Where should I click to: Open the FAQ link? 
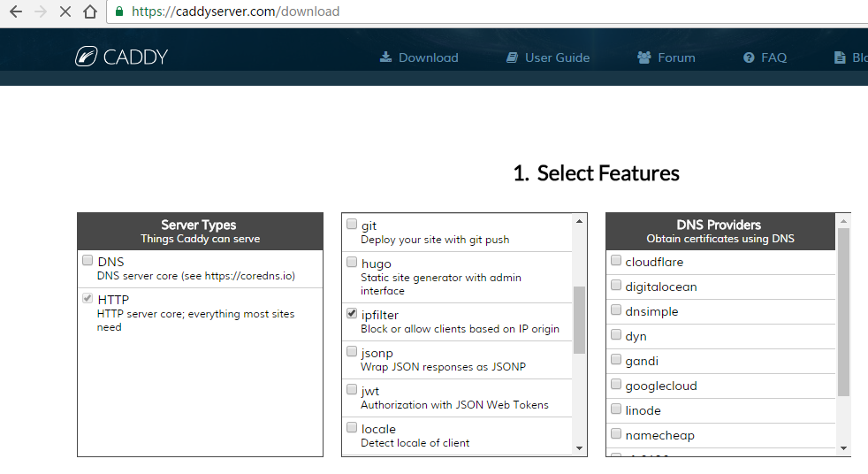(x=774, y=57)
